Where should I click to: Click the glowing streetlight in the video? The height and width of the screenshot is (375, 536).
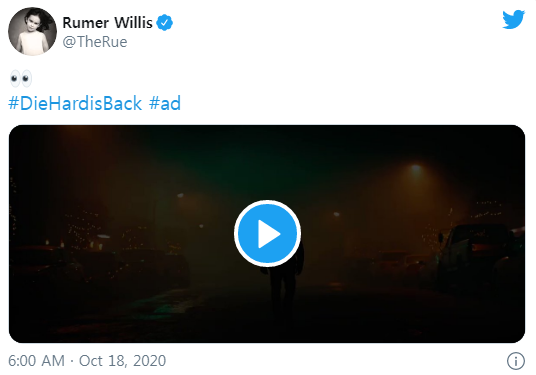(416, 168)
